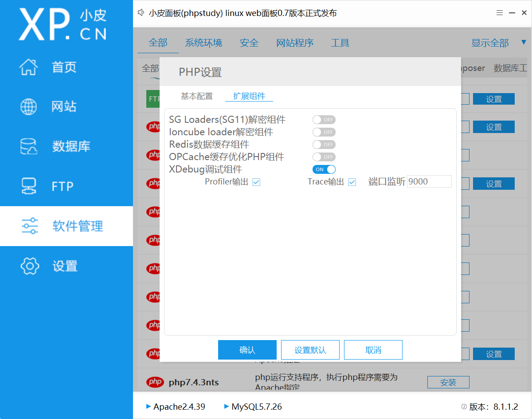532x419 pixels.
Task: Click the 取消 button
Action: [x=373, y=350]
